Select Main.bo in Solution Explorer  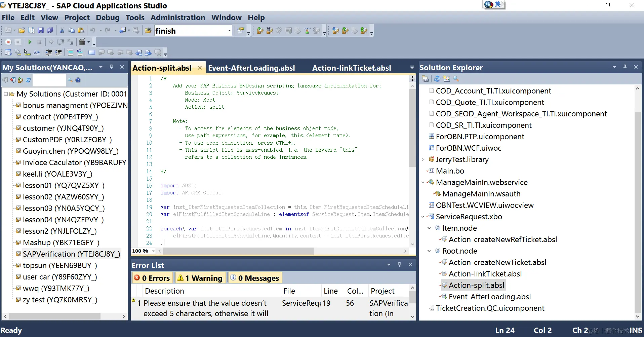click(x=450, y=171)
